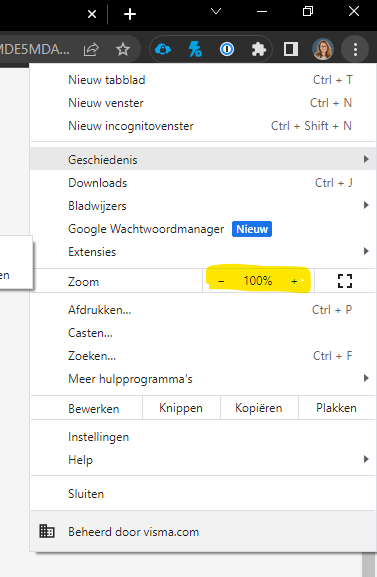377x577 pixels.
Task: Expand the Extensies submenu
Action: click(x=203, y=252)
